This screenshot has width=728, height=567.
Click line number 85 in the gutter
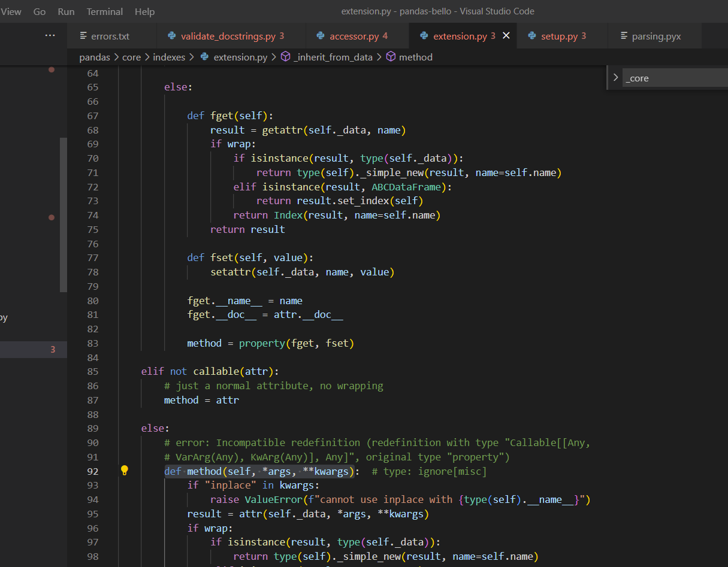pos(92,371)
